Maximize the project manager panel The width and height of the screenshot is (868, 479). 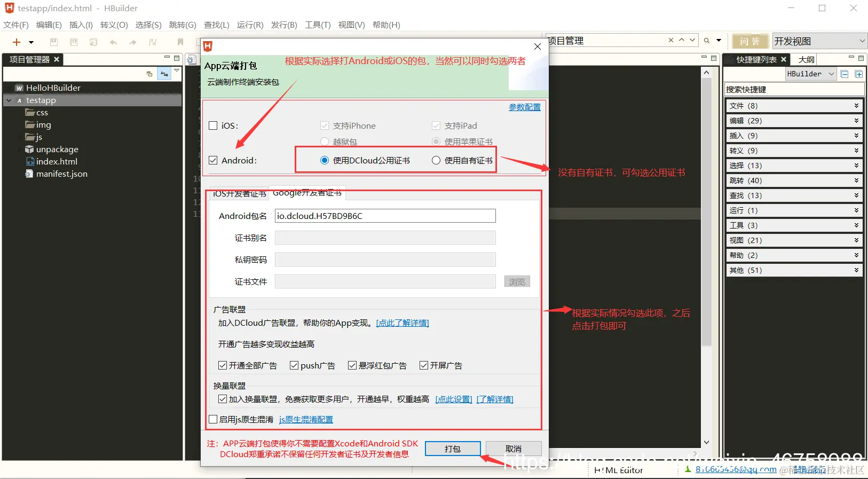click(177, 58)
